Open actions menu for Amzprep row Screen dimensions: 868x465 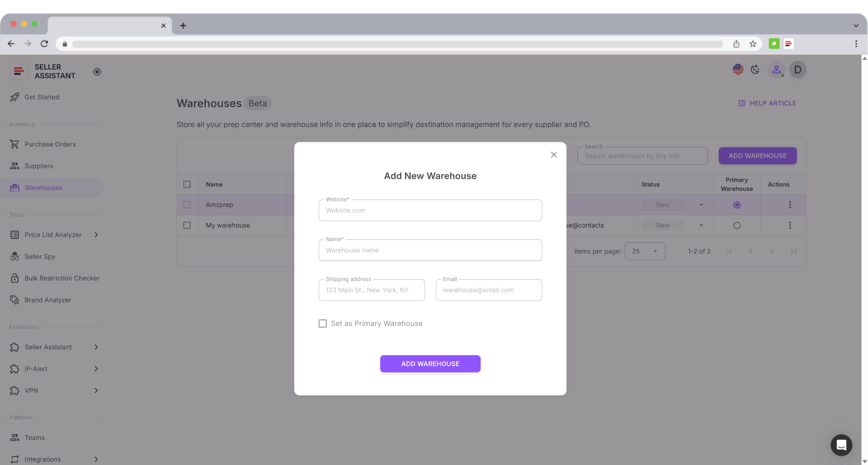pos(790,205)
